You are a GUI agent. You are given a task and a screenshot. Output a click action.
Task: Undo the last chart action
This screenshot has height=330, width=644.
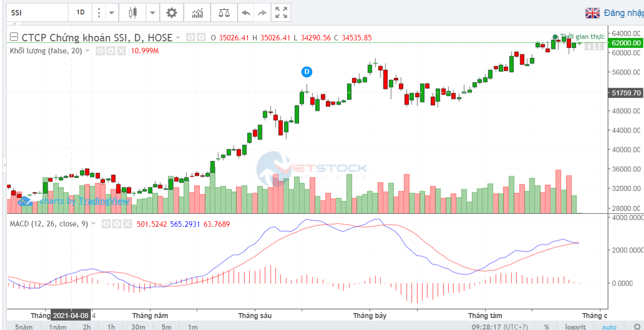[246, 12]
